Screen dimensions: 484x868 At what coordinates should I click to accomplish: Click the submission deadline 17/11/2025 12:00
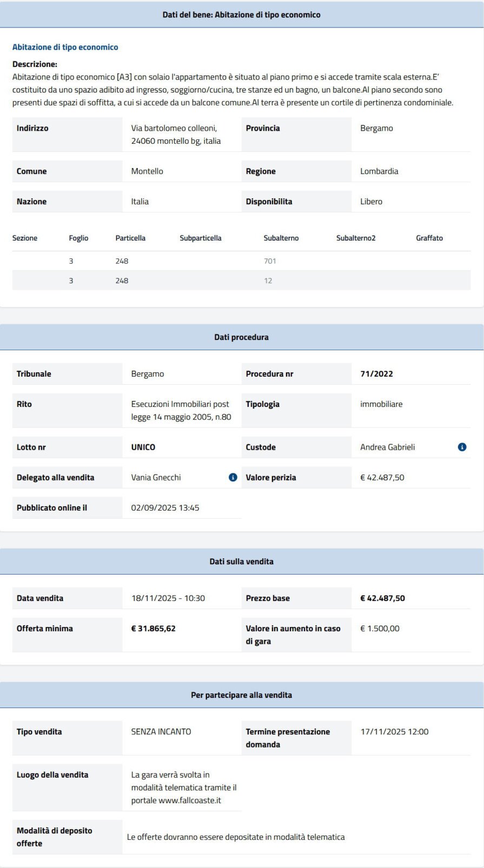[x=394, y=731]
